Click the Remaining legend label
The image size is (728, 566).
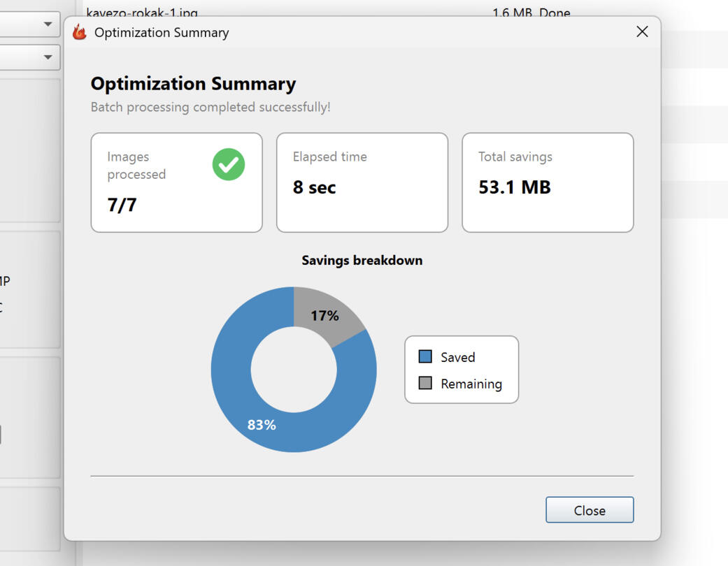click(471, 384)
